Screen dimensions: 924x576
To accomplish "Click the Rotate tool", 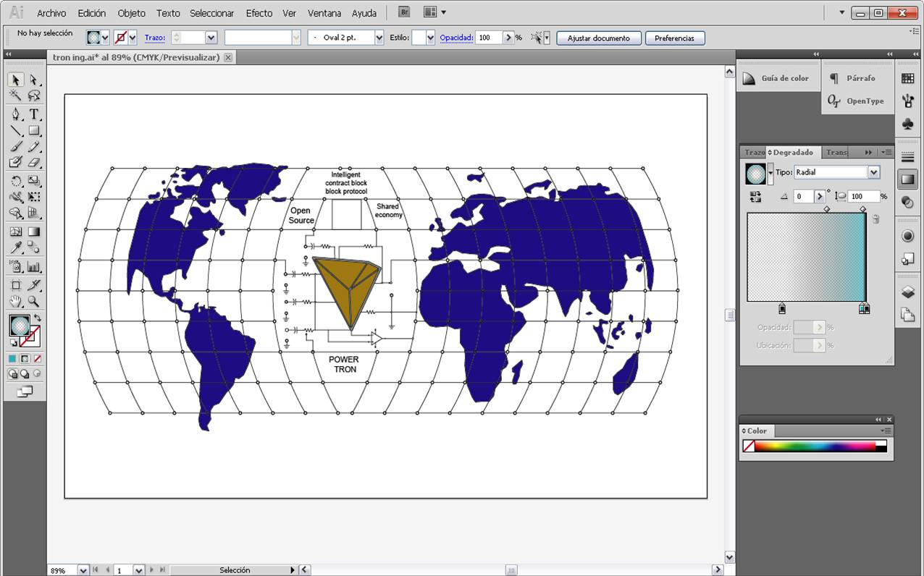I will (15, 181).
